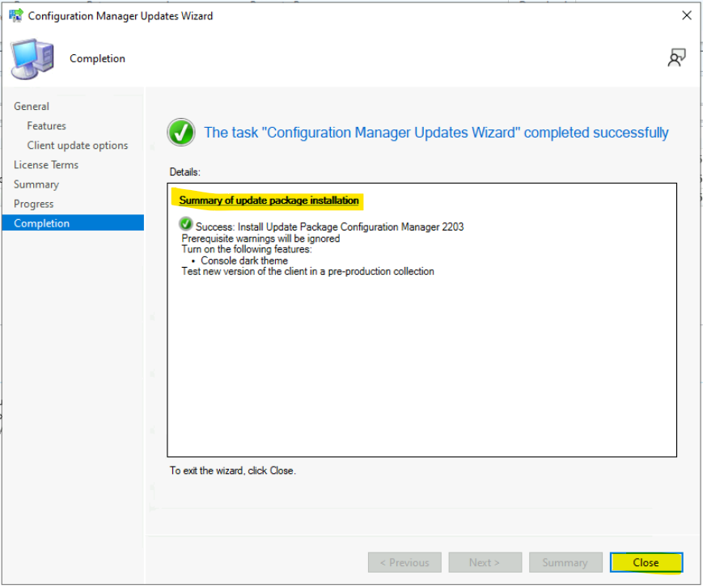Click the feedback person icon in header
This screenshot has height=588, width=703.
[676, 57]
